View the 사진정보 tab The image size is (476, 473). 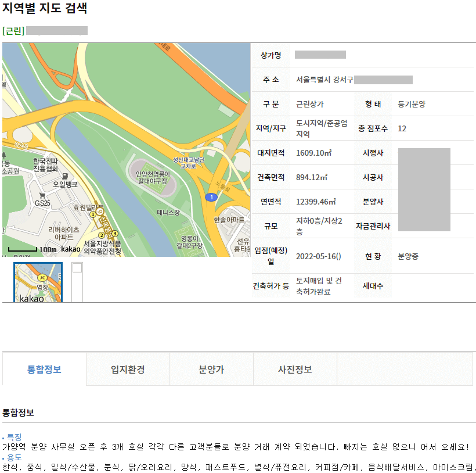(x=295, y=369)
